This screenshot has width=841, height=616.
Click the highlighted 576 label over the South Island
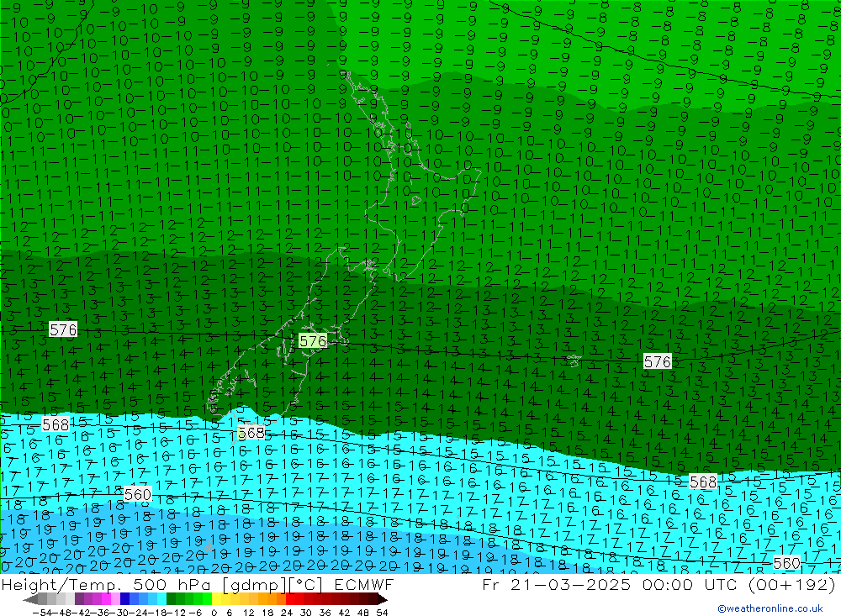coord(312,341)
